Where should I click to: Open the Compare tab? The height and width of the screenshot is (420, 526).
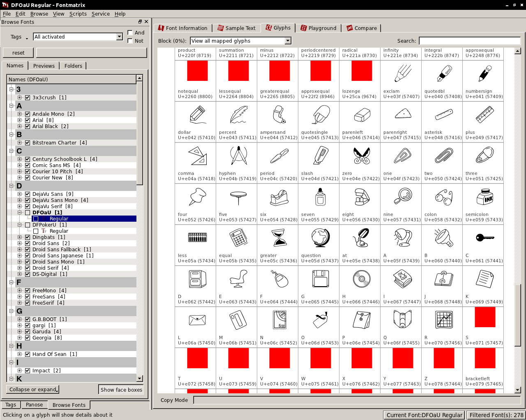coord(362,28)
